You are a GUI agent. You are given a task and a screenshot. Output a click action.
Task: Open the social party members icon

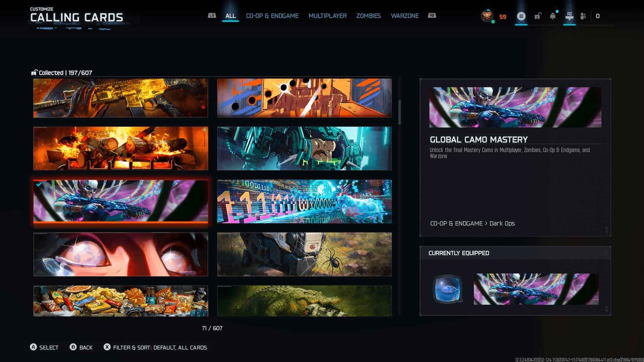click(x=583, y=16)
